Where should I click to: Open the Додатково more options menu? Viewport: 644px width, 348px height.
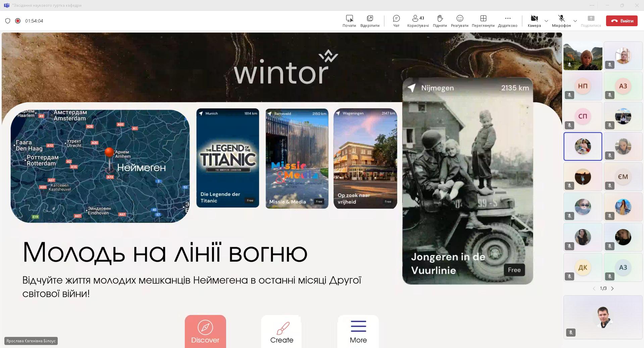tap(507, 21)
